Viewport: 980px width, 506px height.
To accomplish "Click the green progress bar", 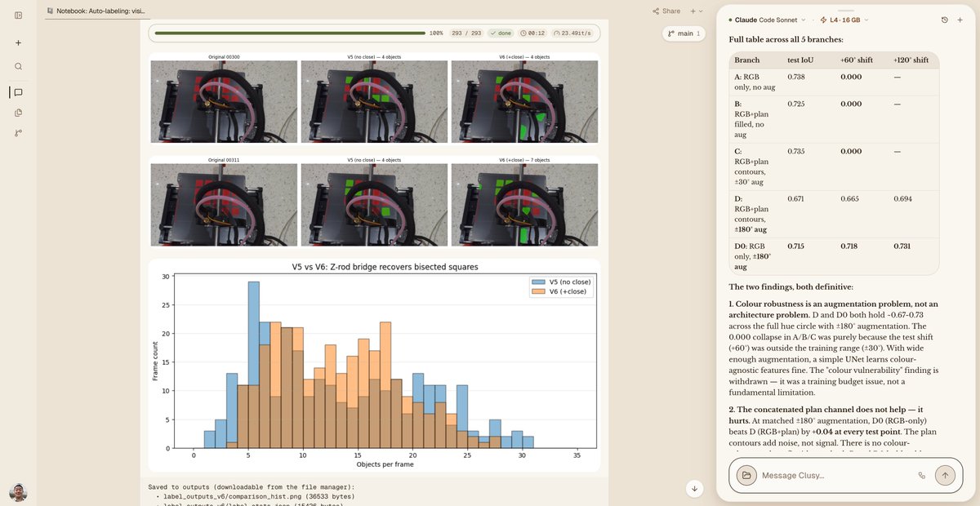I will pos(289,33).
